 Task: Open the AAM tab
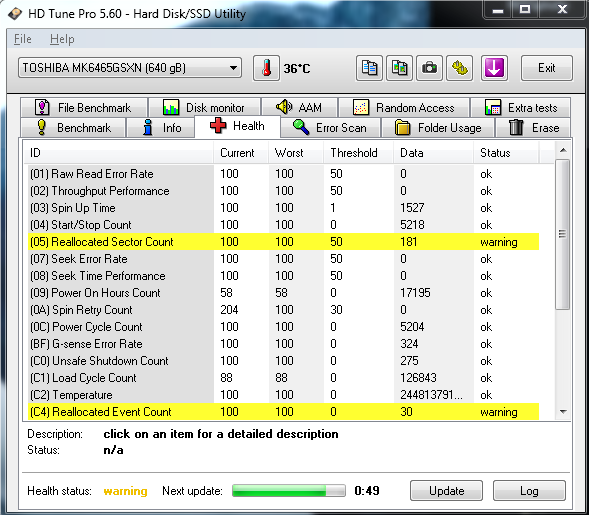coord(299,108)
